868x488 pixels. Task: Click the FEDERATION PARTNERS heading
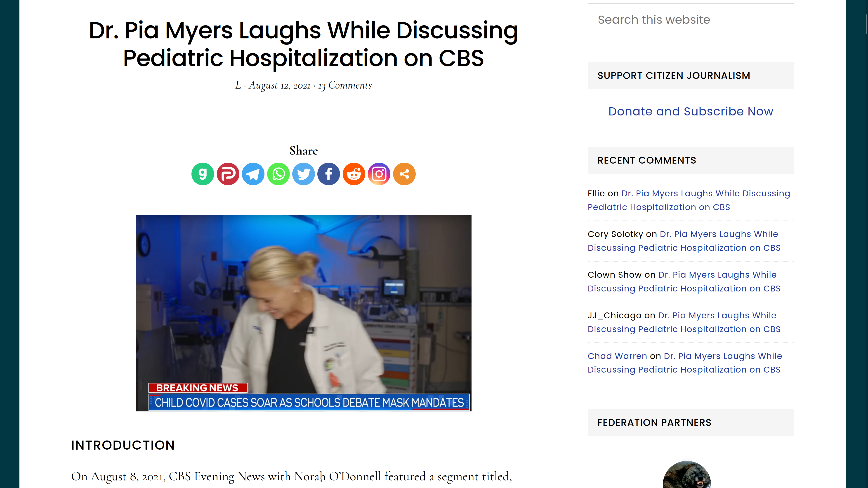tap(654, 422)
